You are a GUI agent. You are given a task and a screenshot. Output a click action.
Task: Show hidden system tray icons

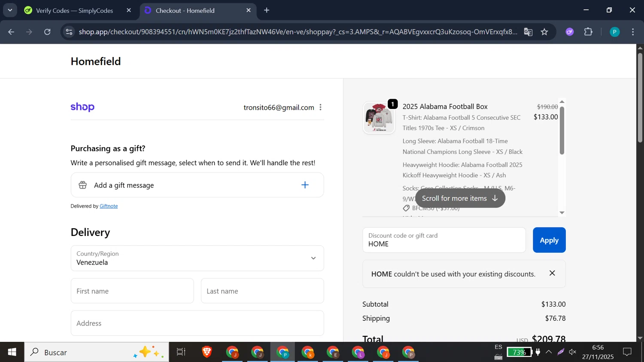click(x=549, y=352)
